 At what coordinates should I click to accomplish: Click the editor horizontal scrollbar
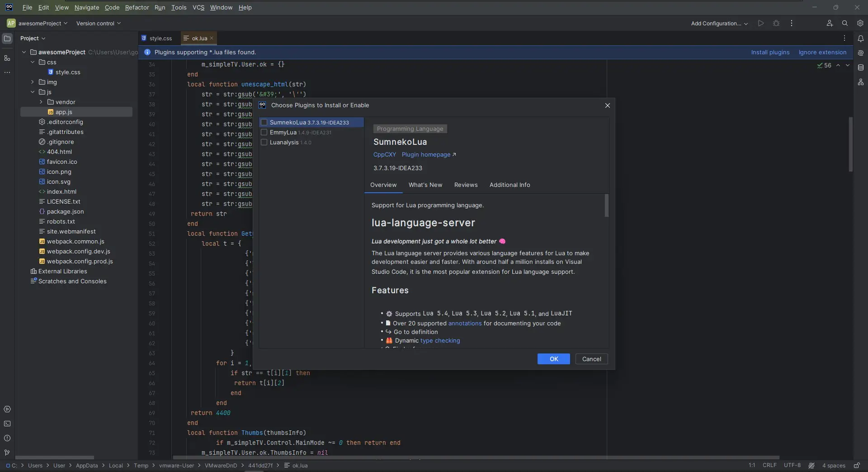476,458
